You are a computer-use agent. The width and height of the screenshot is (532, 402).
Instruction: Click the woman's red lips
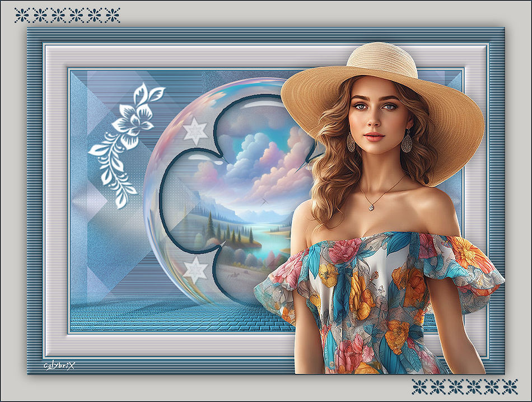(374, 136)
